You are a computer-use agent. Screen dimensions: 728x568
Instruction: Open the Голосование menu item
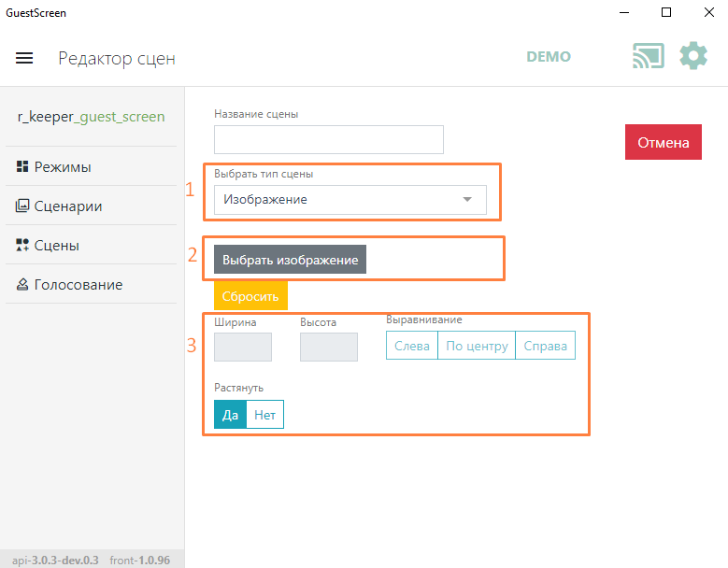click(x=79, y=285)
